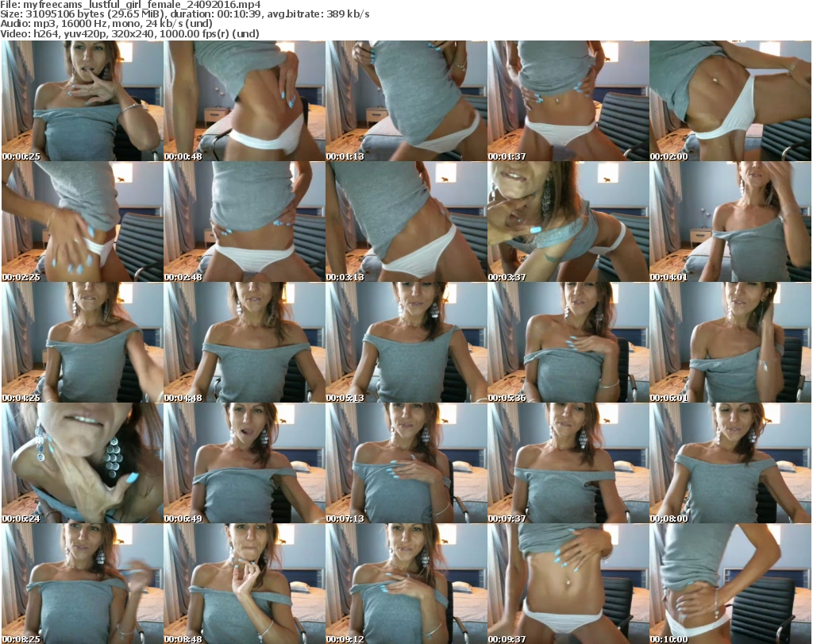Image resolution: width=813 pixels, height=644 pixels.
Task: Open the frame at timestamp 00:00:48
Action: point(245,101)
